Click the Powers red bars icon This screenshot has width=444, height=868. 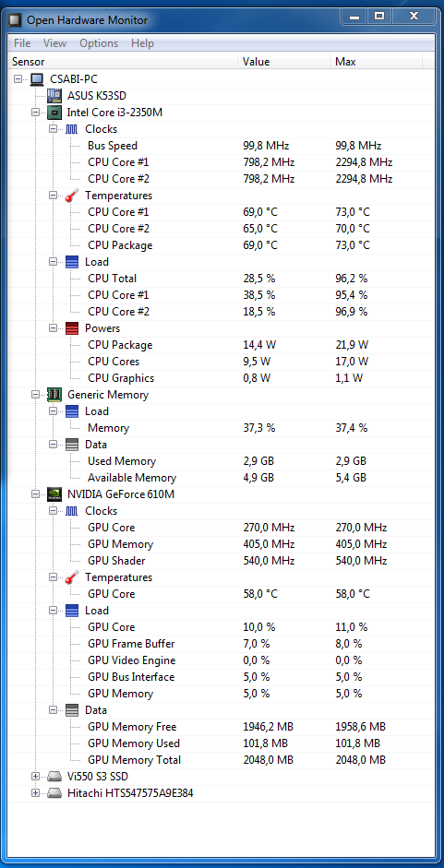coord(72,328)
